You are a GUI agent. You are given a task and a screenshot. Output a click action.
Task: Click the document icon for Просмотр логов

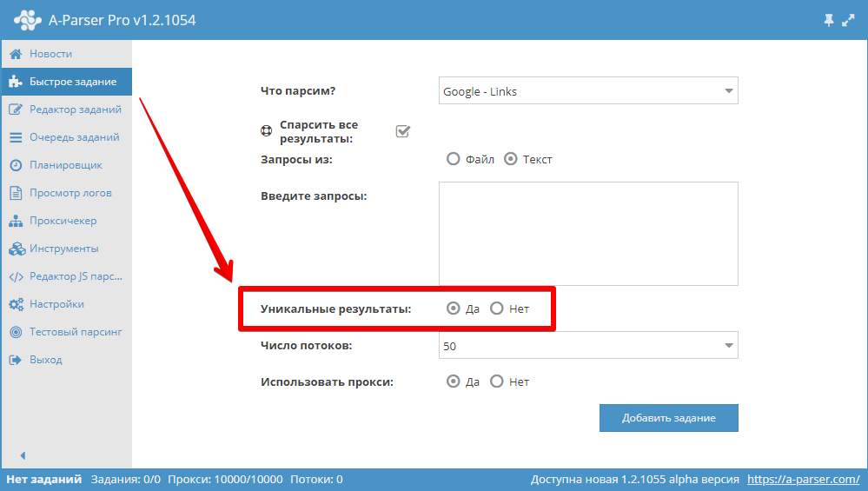coord(16,193)
